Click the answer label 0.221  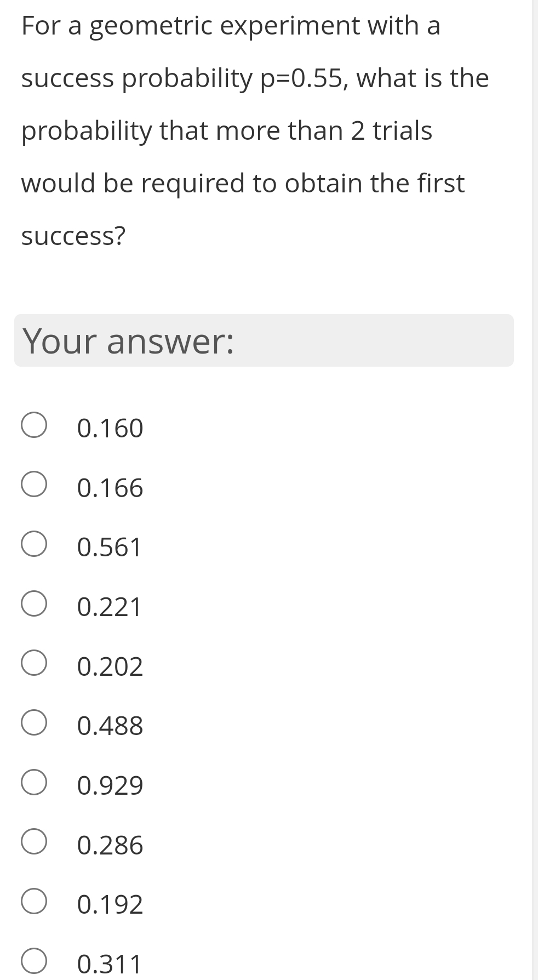109,606
